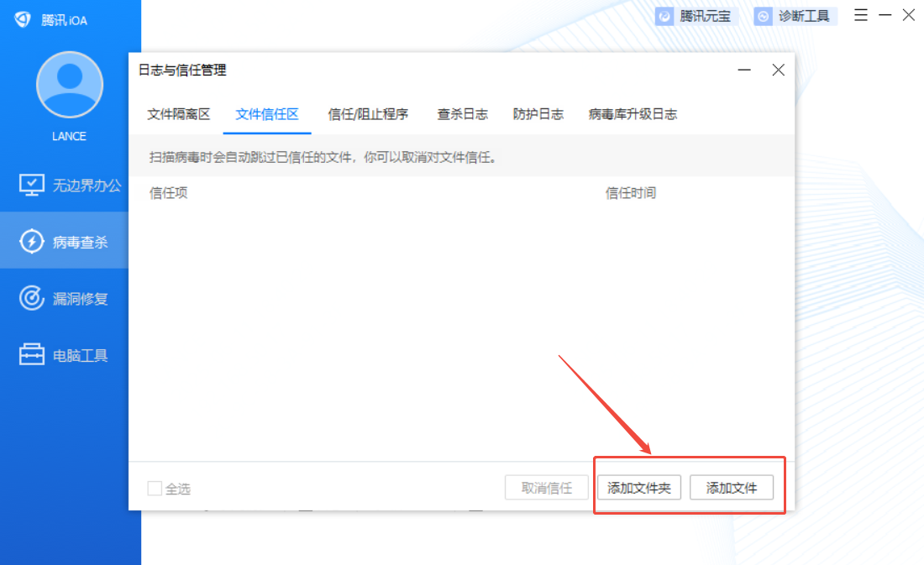Switch to the 文件隔离区 tab
Image resolution: width=924 pixels, height=565 pixels.
pyautogui.click(x=178, y=114)
